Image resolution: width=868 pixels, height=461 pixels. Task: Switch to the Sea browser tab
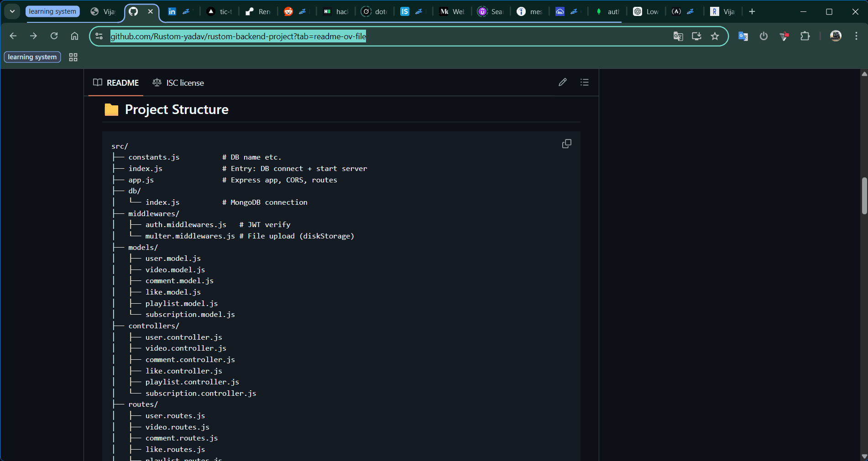click(491, 11)
